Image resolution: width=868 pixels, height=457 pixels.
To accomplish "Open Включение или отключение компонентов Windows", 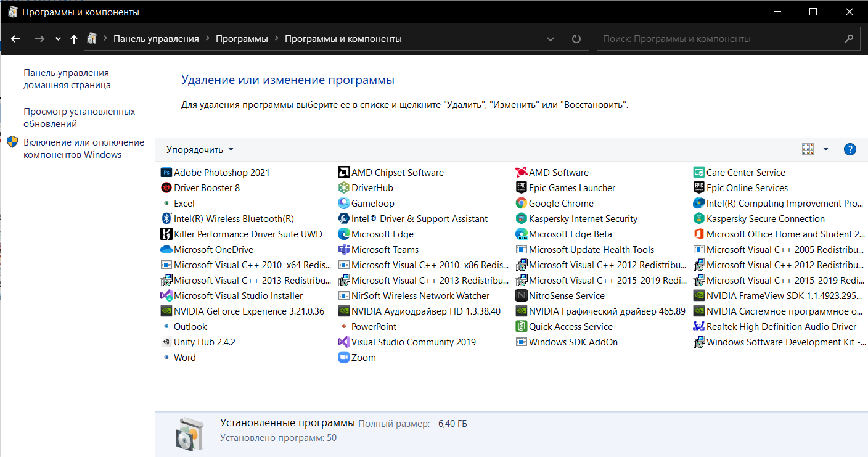I will (x=84, y=149).
